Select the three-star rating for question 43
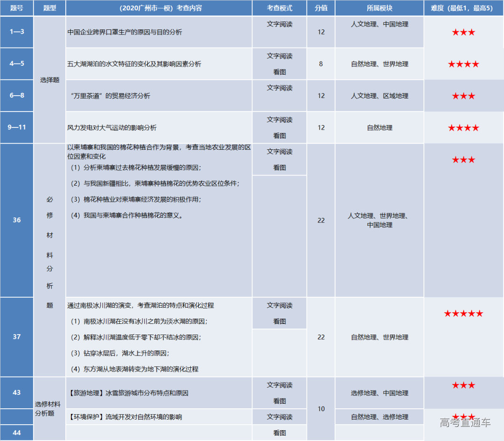The width and height of the screenshot is (504, 441). click(463, 385)
